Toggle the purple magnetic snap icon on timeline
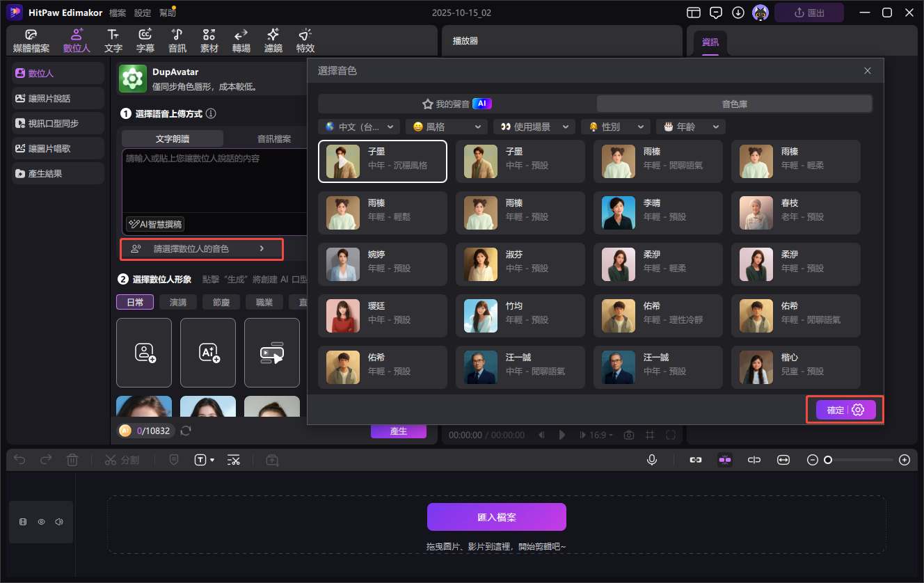This screenshot has width=924, height=583. click(x=725, y=460)
